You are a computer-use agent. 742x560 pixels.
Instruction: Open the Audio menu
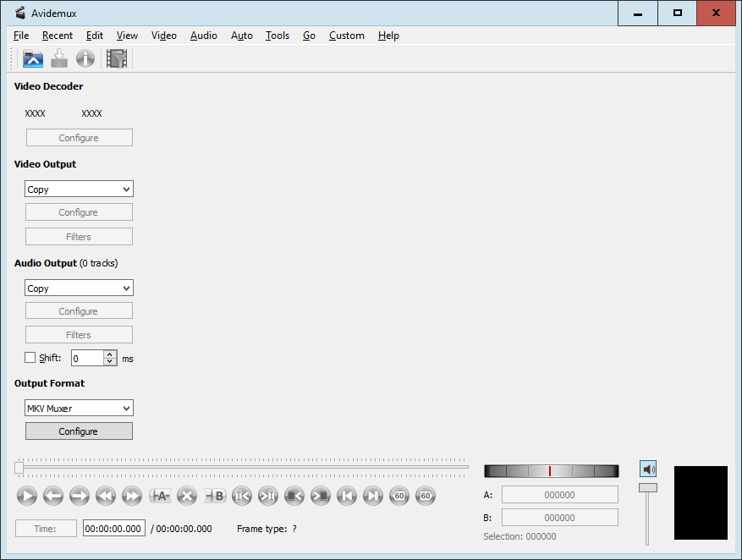(x=203, y=36)
